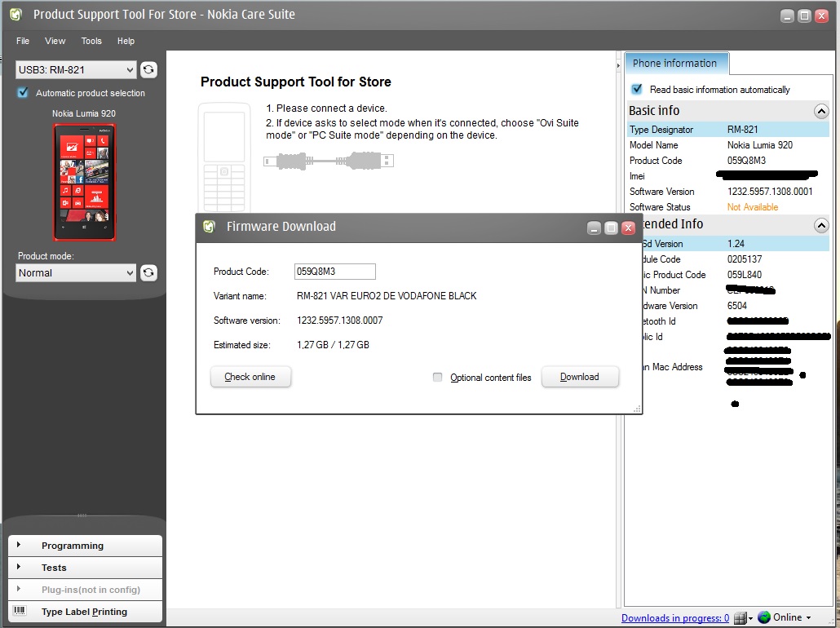Screen dimensions: 840x628
Task: Click software version 1232.5957.1308.0007 in dialog
Action: pyautogui.click(x=339, y=321)
